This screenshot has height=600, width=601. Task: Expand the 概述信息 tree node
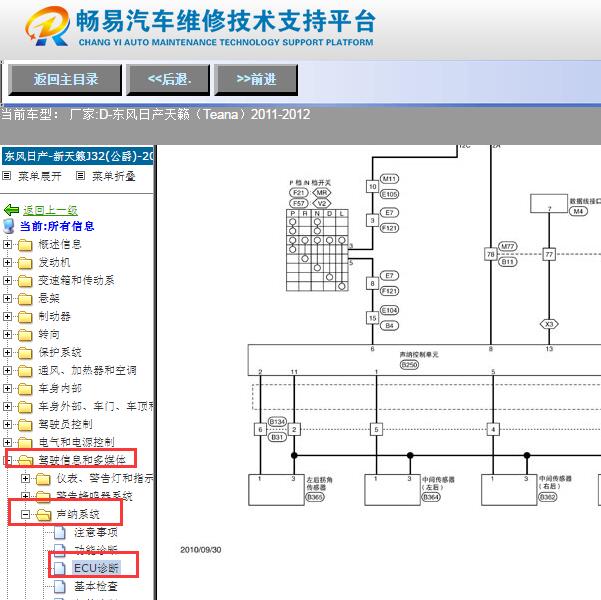[x=7, y=244]
